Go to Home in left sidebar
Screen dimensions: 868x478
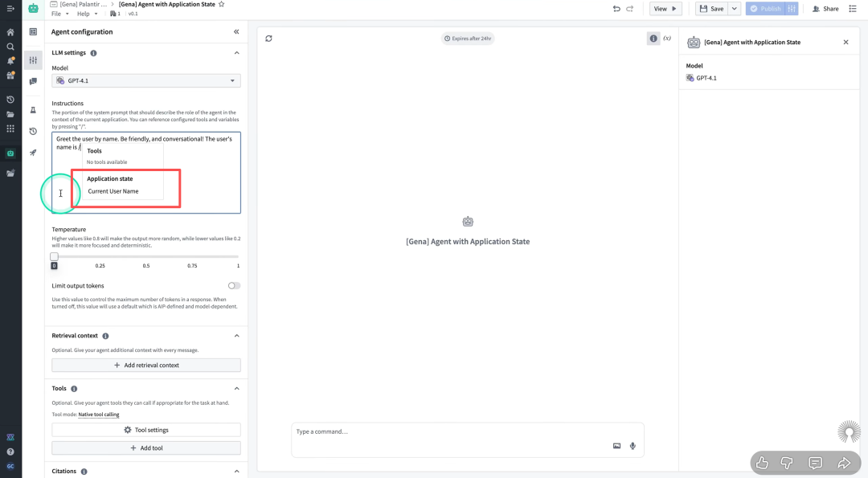pyautogui.click(x=10, y=32)
